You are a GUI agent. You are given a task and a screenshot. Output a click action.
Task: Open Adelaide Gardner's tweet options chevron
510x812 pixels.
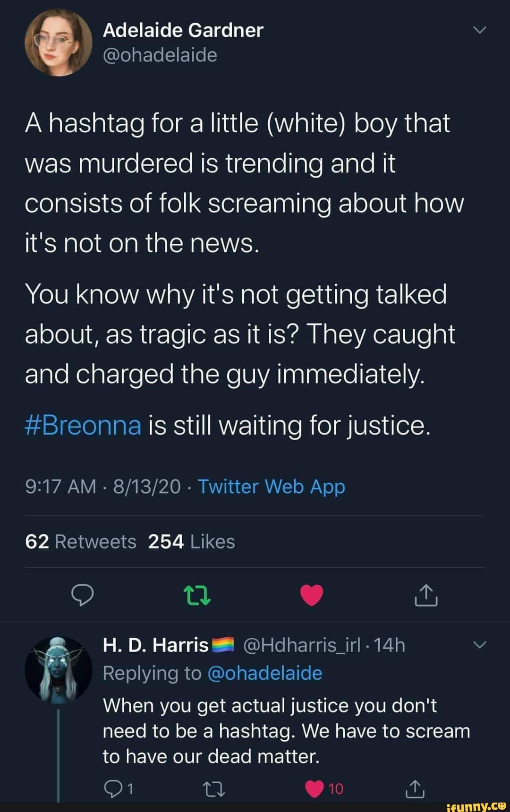(479, 30)
